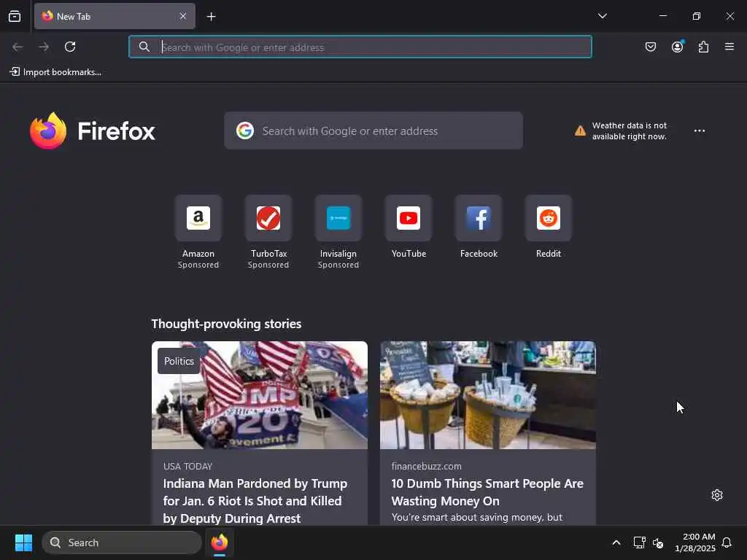Focus the URL bar search field
This screenshot has height=560, width=747.
click(360, 47)
